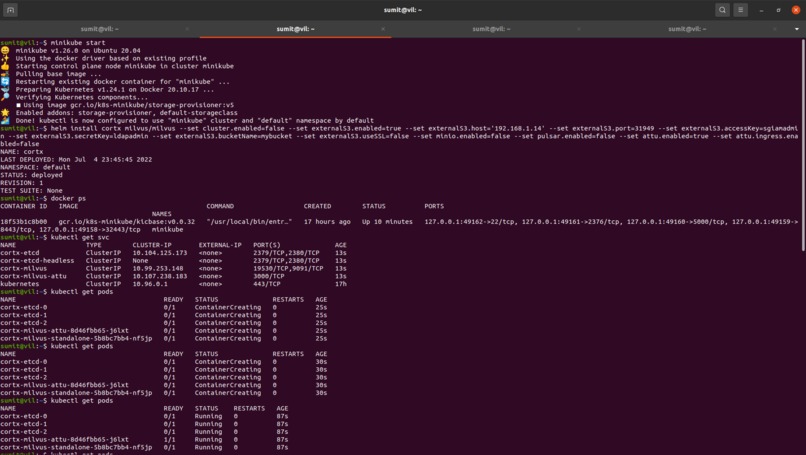The width and height of the screenshot is (806, 455).
Task: Click the smiley emoji before minikube v1.26.0
Action: tap(5, 50)
